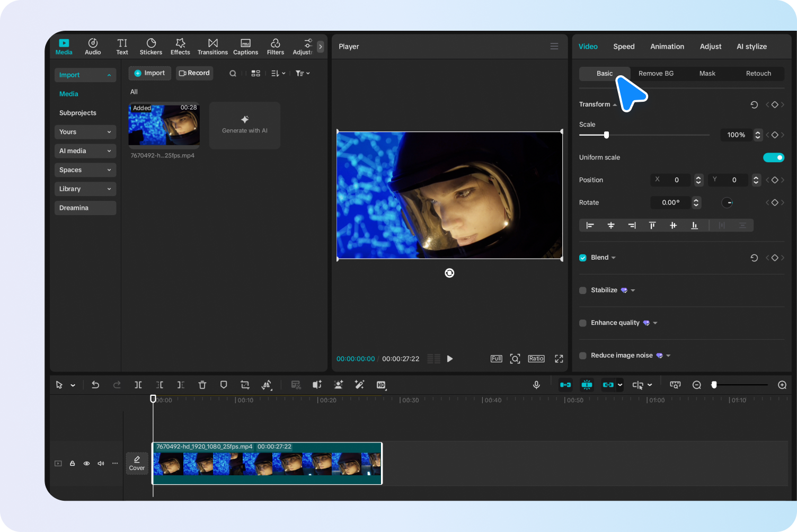Open the Record panel in the media tab
The height and width of the screenshot is (532, 797).
click(x=194, y=73)
